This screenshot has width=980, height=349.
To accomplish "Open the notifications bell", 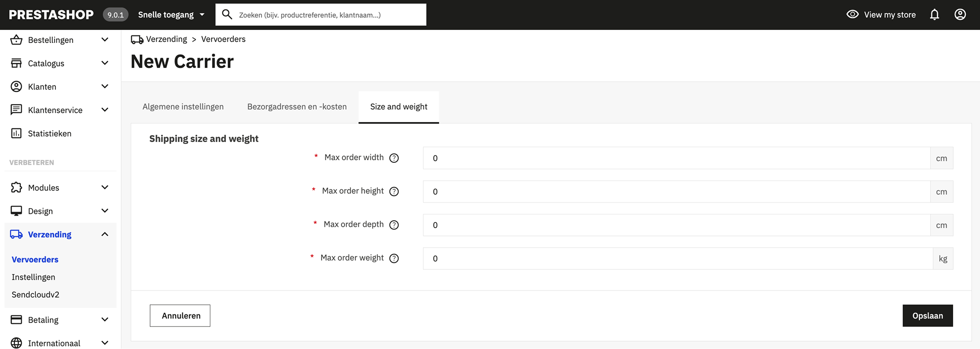I will [935, 15].
